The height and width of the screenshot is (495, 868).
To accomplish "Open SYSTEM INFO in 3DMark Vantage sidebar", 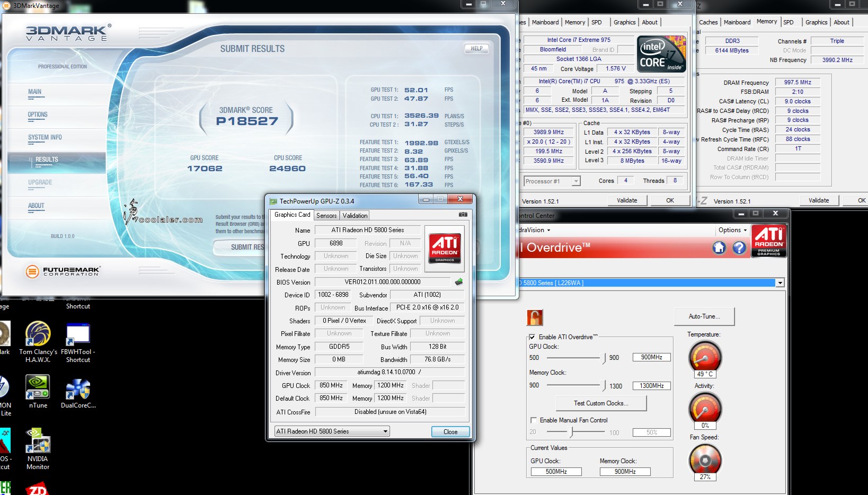I will click(x=45, y=137).
